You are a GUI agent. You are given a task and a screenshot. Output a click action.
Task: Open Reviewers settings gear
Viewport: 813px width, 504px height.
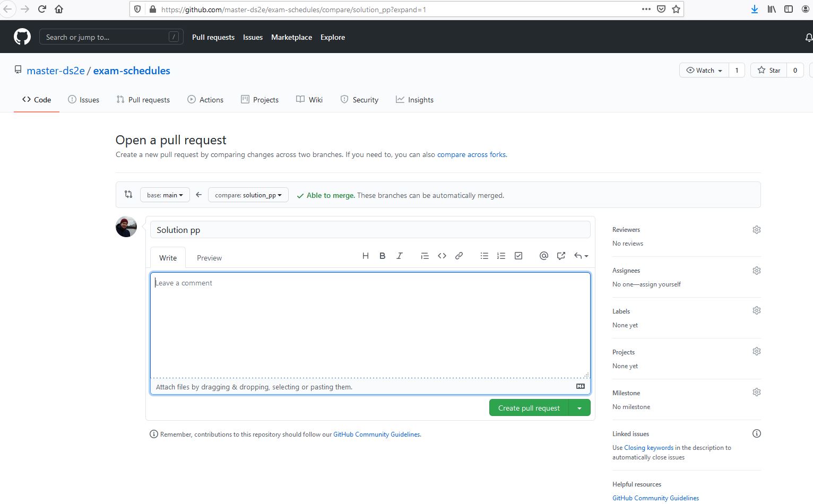756,230
